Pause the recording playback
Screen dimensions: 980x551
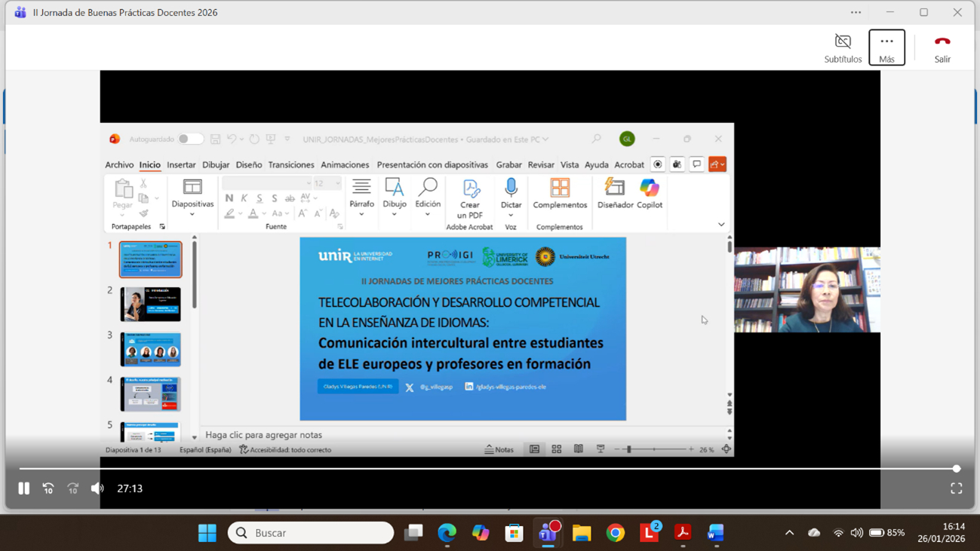pos(23,488)
